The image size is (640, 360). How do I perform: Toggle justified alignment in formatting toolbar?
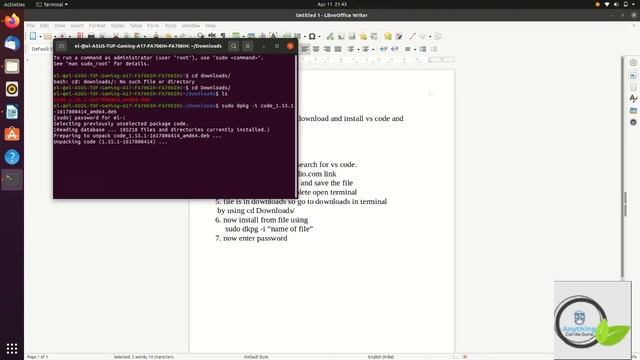click(338, 49)
